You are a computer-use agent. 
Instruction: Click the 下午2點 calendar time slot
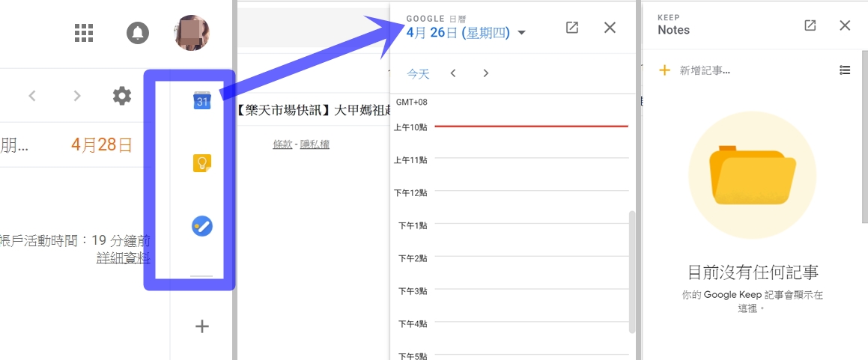tap(532, 273)
